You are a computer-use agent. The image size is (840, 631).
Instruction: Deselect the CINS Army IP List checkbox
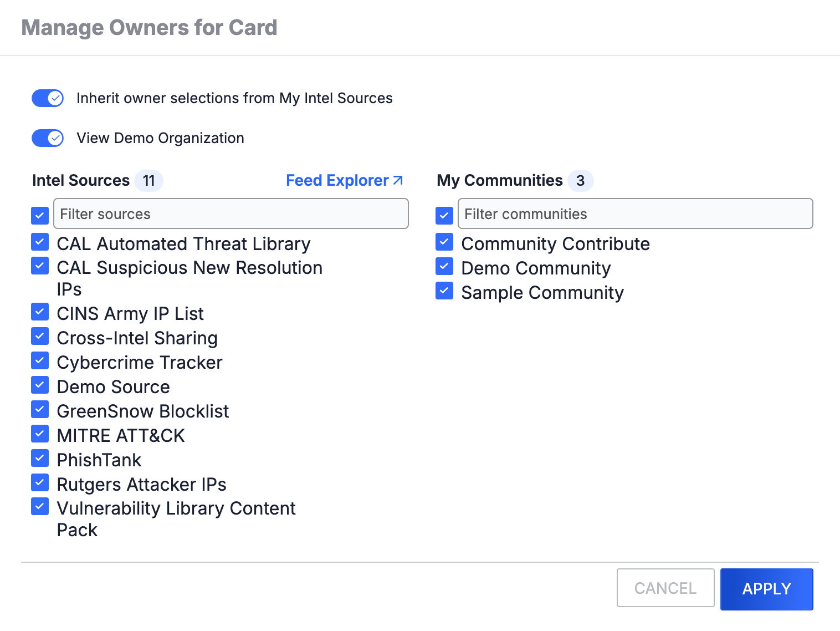pyautogui.click(x=40, y=312)
